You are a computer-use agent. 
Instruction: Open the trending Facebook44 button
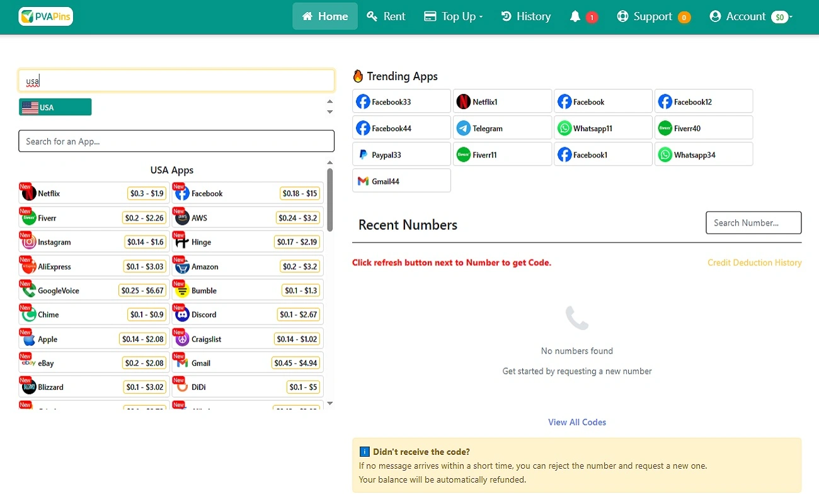pyautogui.click(x=402, y=129)
